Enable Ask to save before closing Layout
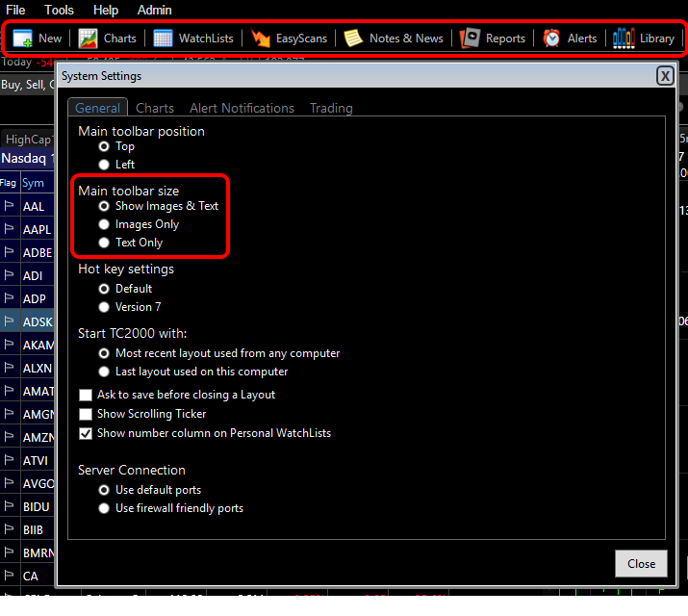Image resolution: width=688 pixels, height=616 pixels. coord(86,395)
